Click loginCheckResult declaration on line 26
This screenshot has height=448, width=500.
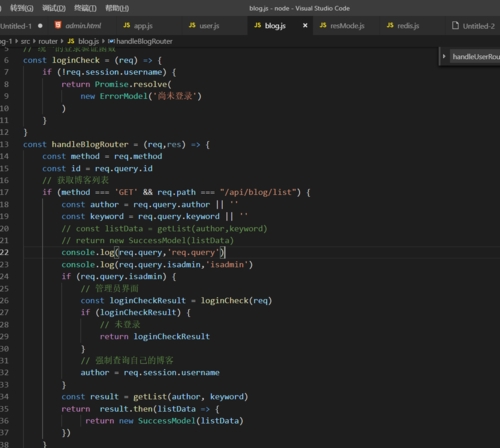click(148, 301)
